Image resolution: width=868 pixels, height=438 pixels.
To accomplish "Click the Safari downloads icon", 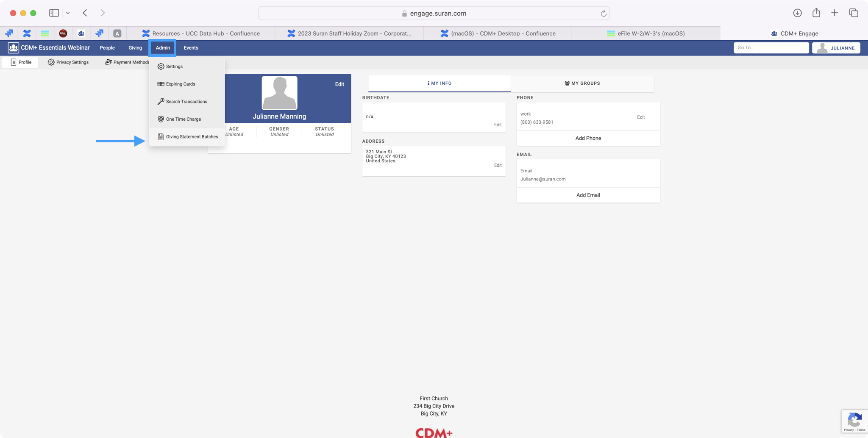I will point(797,13).
